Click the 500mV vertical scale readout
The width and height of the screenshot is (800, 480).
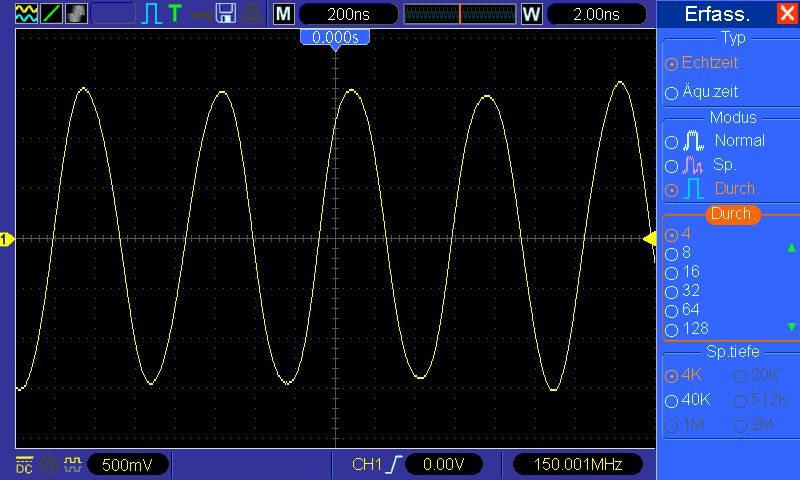[x=127, y=464]
